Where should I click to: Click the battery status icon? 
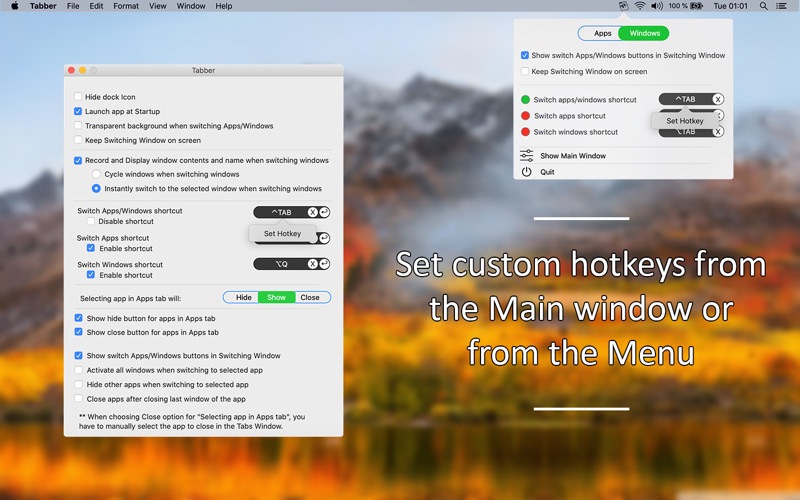[x=696, y=6]
